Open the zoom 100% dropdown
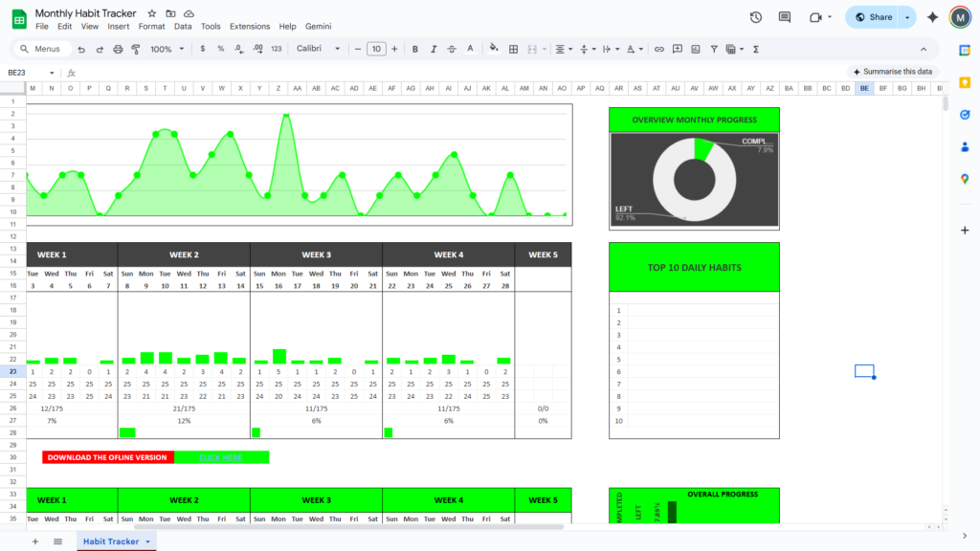980x551 pixels. coord(167,49)
